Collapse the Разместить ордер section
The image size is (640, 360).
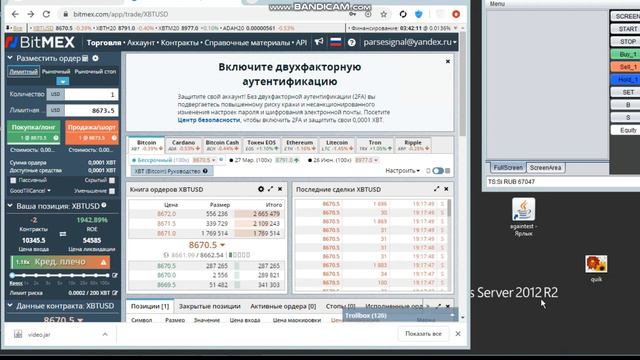(10, 58)
